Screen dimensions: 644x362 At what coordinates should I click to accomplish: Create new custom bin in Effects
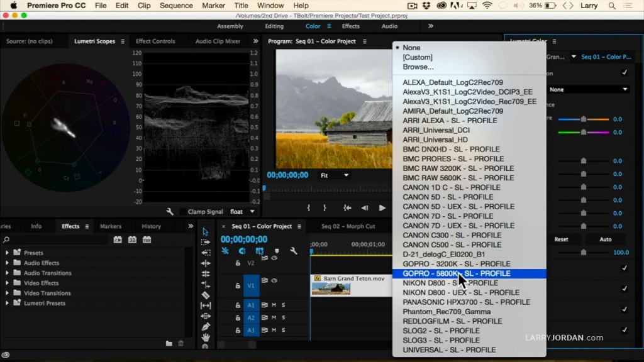click(x=169, y=343)
